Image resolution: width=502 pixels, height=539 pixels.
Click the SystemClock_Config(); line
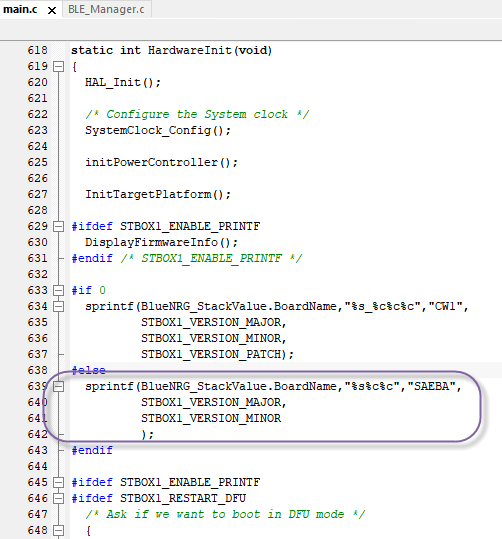pos(158,131)
